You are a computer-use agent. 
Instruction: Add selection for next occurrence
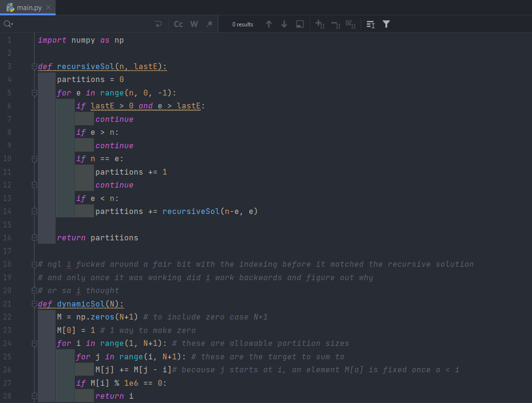pos(320,24)
